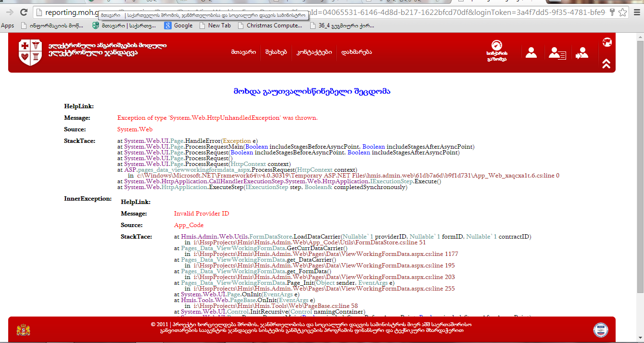Open the Christmas Compute bookmark
The height and width of the screenshot is (343, 644).
269,25
